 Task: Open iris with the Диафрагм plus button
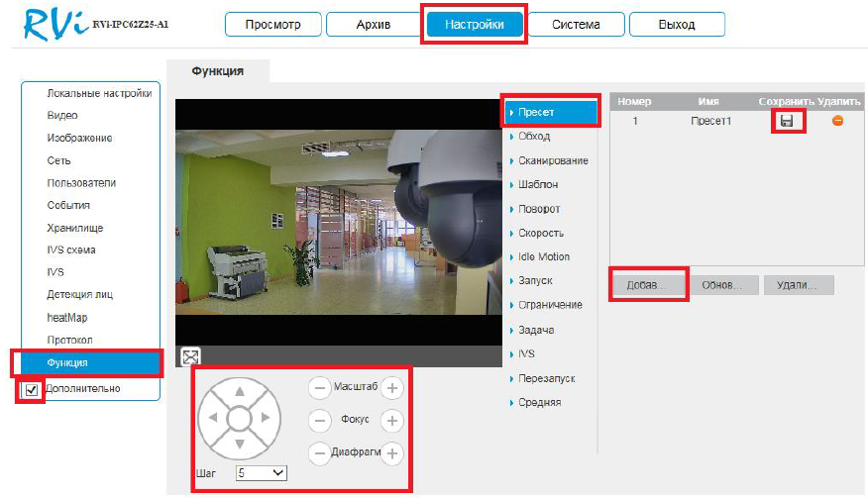(392, 453)
